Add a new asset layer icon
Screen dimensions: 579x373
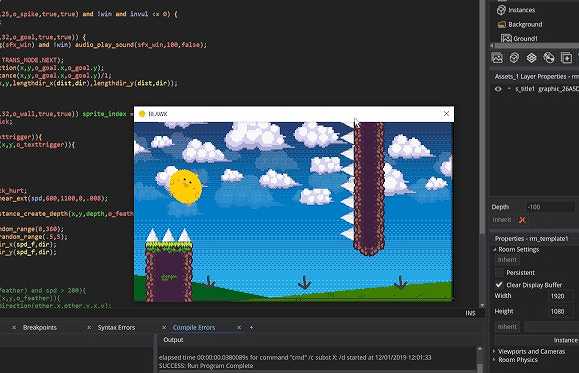tap(566, 58)
